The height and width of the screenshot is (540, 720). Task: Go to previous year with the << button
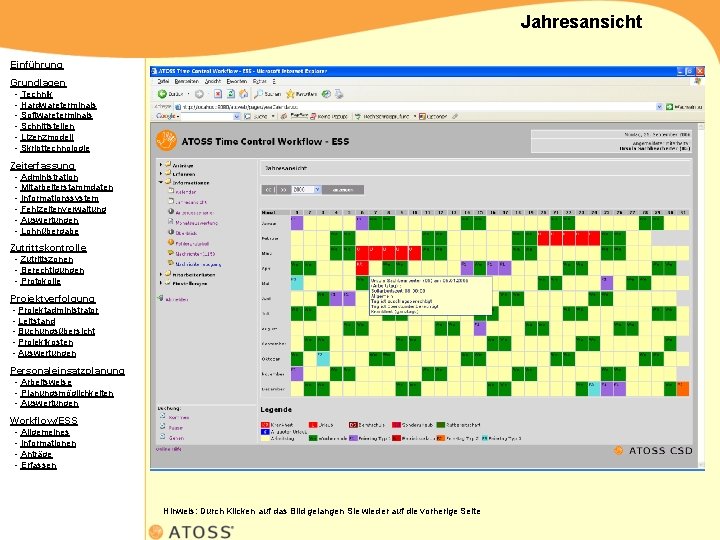click(269, 190)
